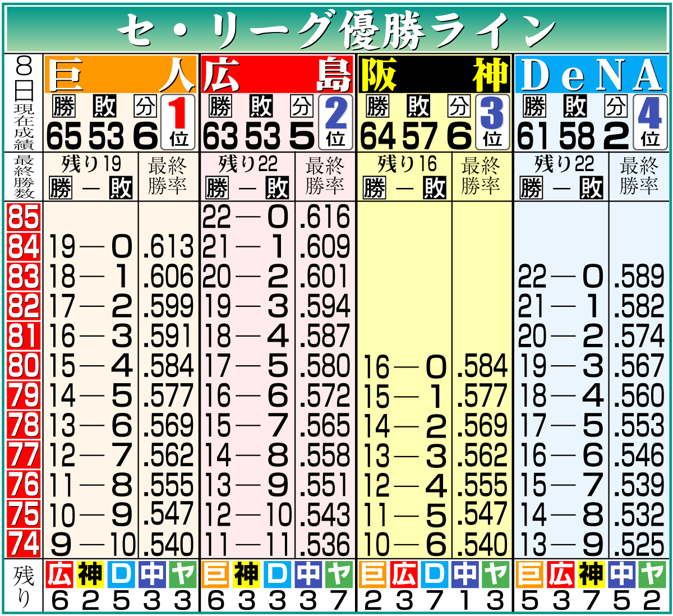Select the .613 win rate for the Giants

(x=168, y=247)
